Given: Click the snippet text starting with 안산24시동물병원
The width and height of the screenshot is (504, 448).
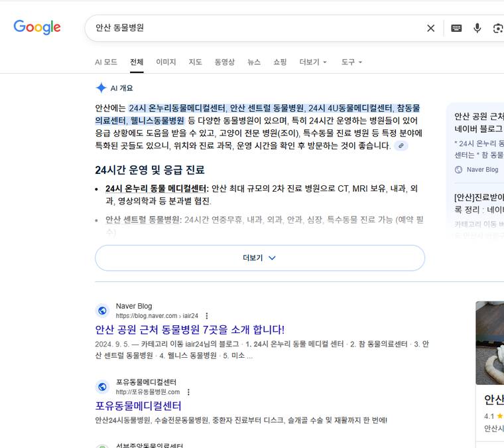Looking at the screenshot, I should (x=241, y=420).
